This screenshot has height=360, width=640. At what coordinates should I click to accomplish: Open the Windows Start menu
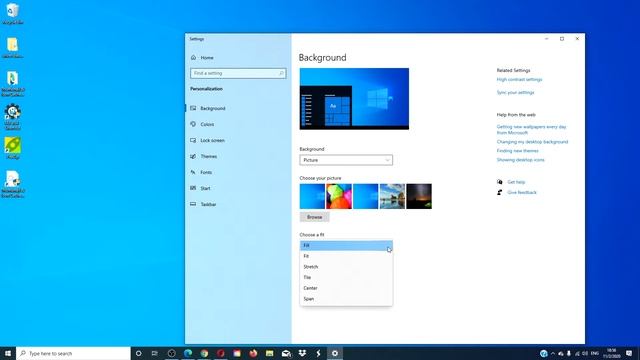(8, 353)
